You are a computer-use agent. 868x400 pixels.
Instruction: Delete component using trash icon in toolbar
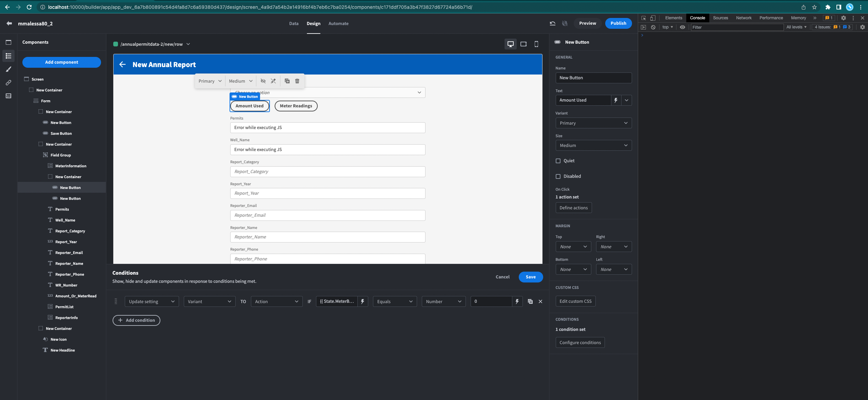coord(297,81)
